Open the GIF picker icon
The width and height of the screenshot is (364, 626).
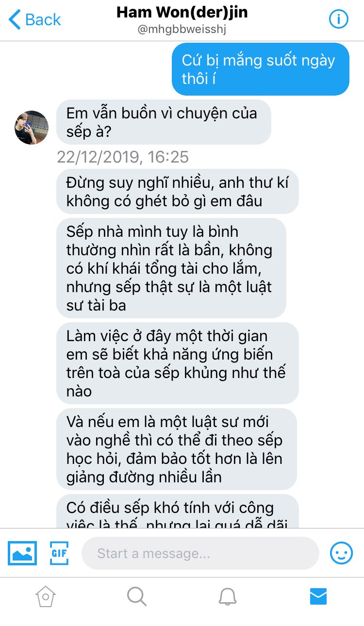click(x=59, y=553)
